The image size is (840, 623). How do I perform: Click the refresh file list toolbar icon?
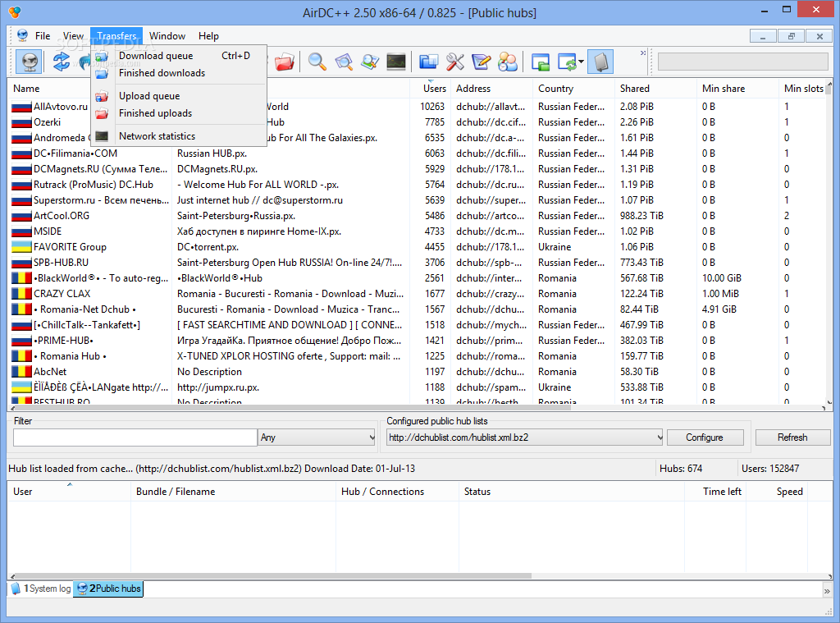567,62
